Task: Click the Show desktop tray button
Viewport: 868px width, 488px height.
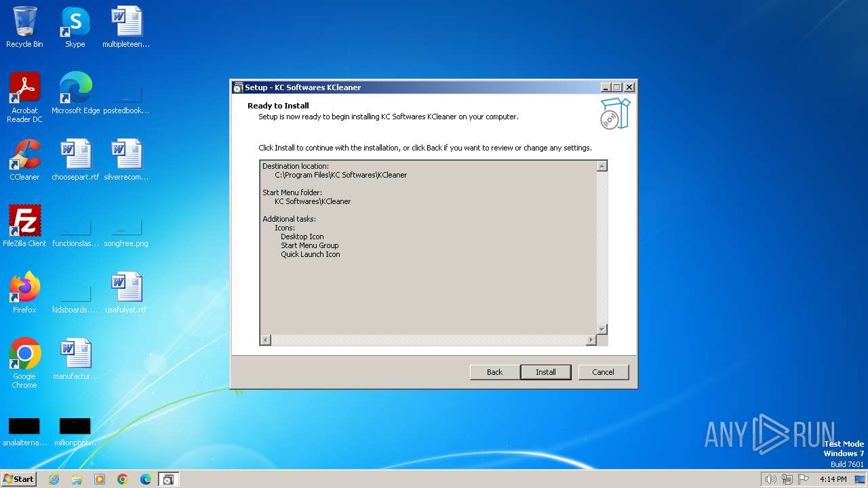Action: [x=860, y=479]
